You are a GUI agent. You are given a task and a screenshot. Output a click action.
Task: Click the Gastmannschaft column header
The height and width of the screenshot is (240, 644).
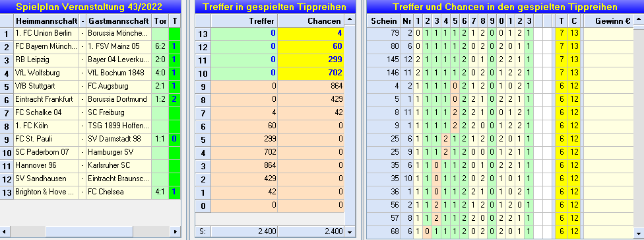[x=119, y=20]
